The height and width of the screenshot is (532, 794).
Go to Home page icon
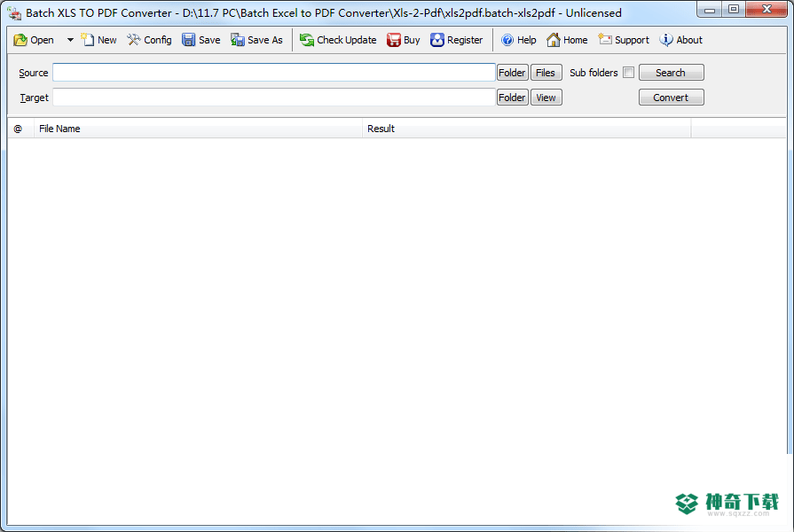point(554,40)
